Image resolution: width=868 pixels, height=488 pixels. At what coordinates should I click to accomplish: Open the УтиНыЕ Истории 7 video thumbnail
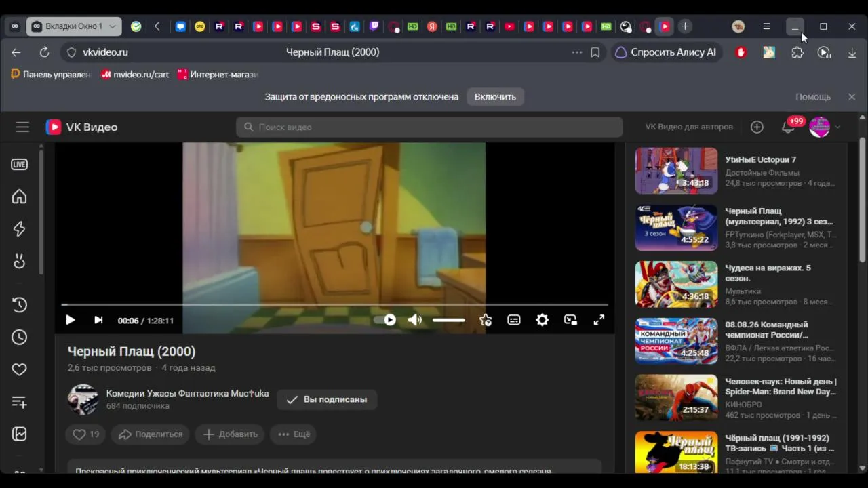(676, 171)
